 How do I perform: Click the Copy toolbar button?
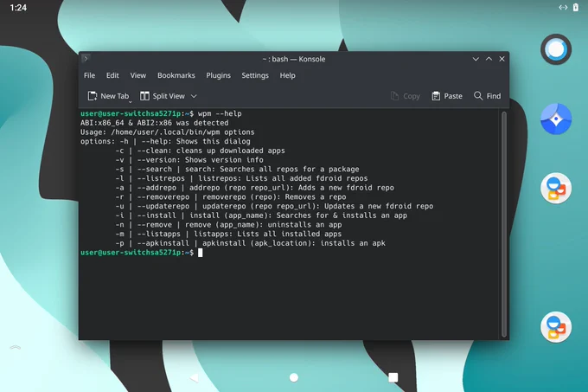tap(405, 96)
